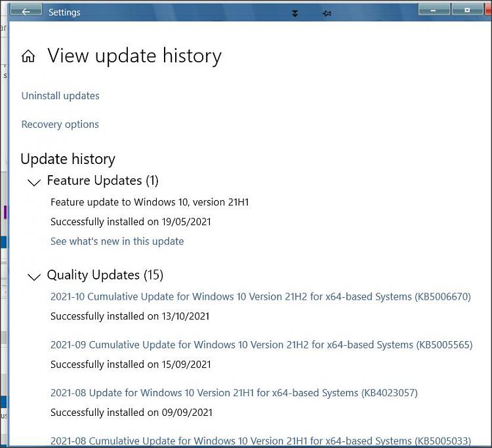This screenshot has height=448, width=492.
Task: Open the KB5006670 cumulative update link
Action: pos(260,296)
